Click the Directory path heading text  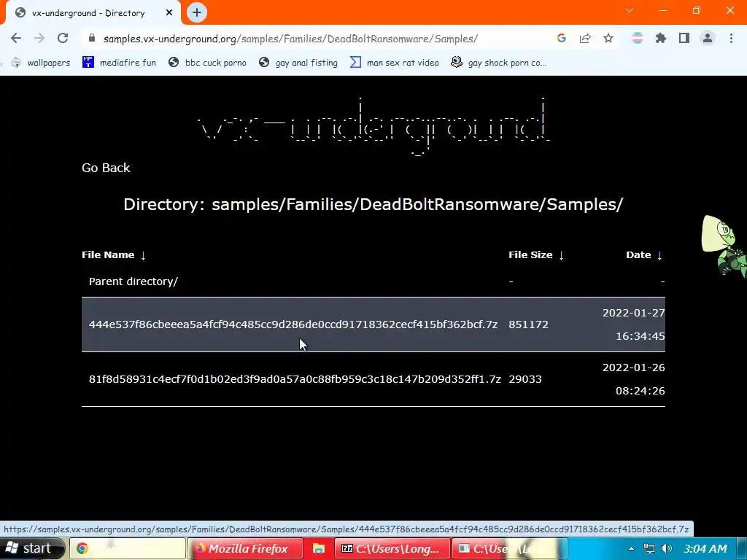tap(373, 204)
